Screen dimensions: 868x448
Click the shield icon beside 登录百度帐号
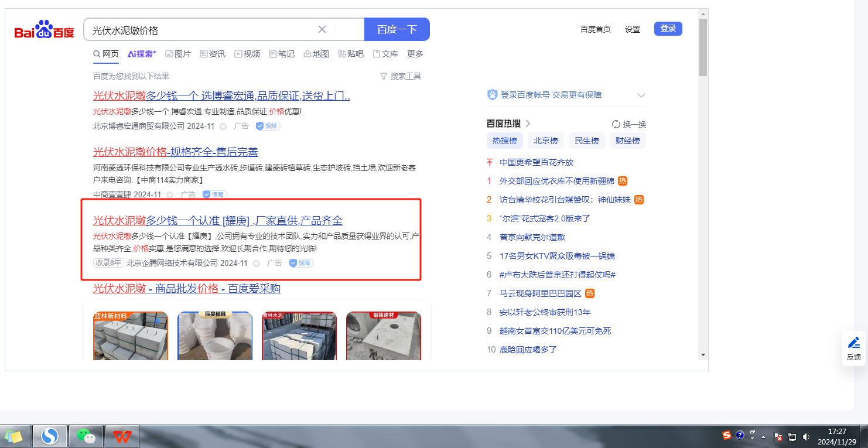tap(492, 95)
